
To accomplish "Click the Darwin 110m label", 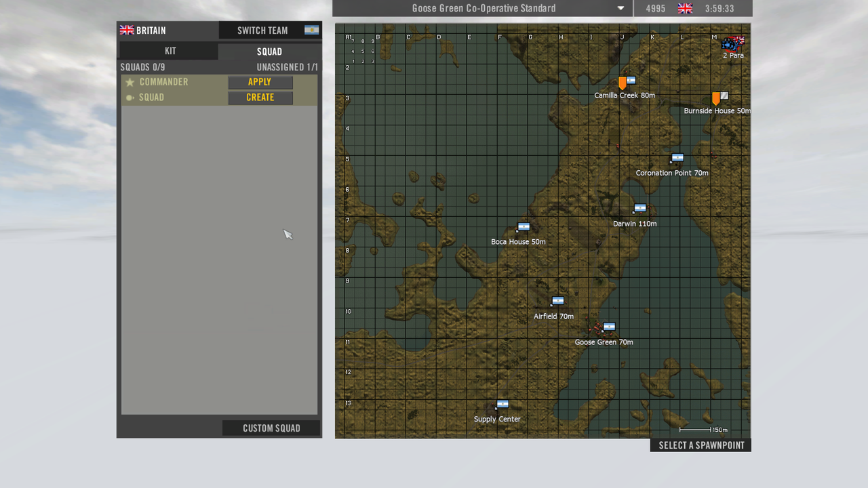I will pyautogui.click(x=635, y=224).
